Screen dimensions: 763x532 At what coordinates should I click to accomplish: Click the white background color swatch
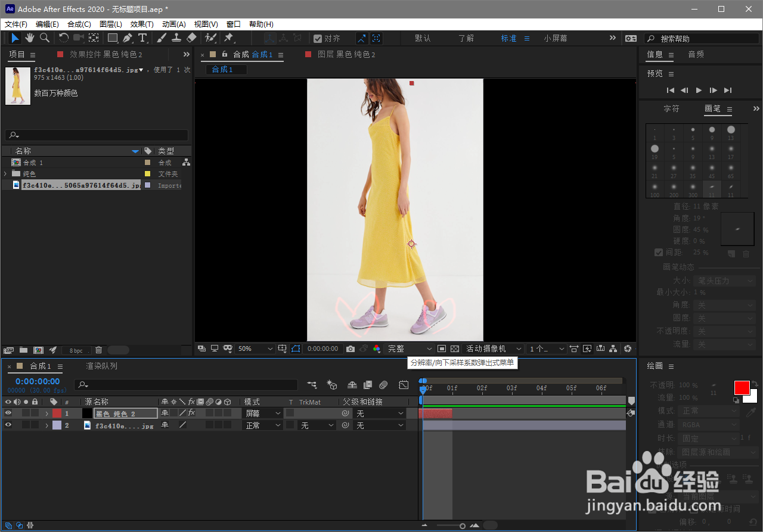click(x=752, y=398)
